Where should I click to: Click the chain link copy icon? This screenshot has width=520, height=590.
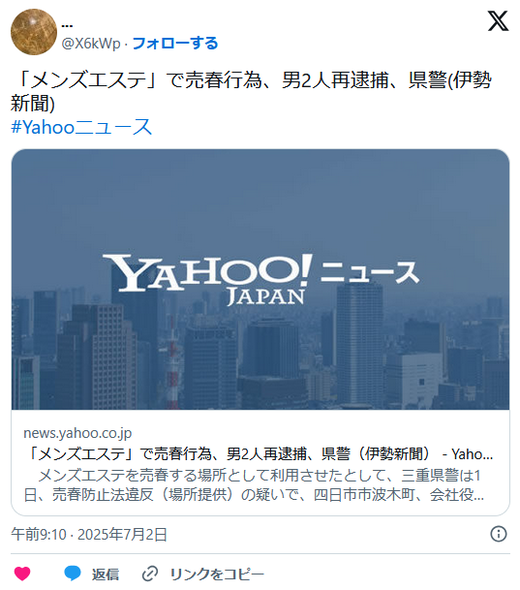click(150, 573)
